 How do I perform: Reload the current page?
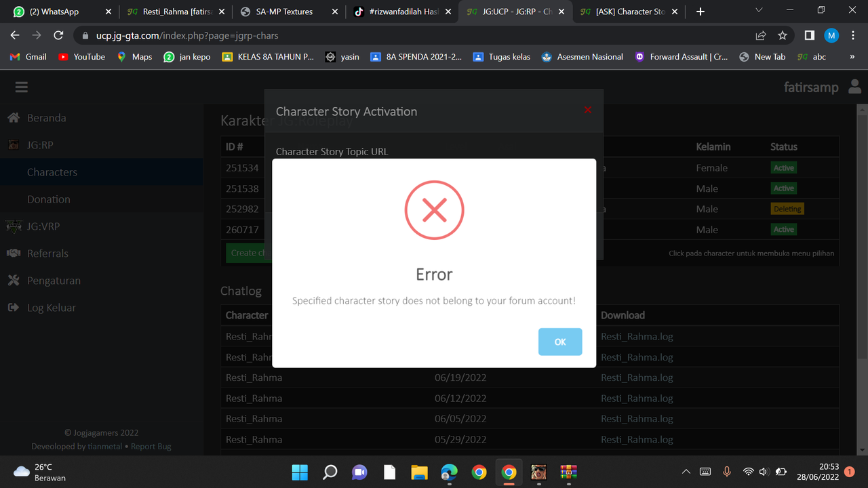coord(58,35)
